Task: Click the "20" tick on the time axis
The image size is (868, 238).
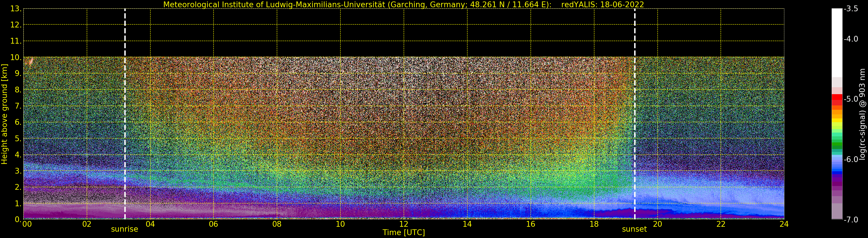Action: click(657, 224)
